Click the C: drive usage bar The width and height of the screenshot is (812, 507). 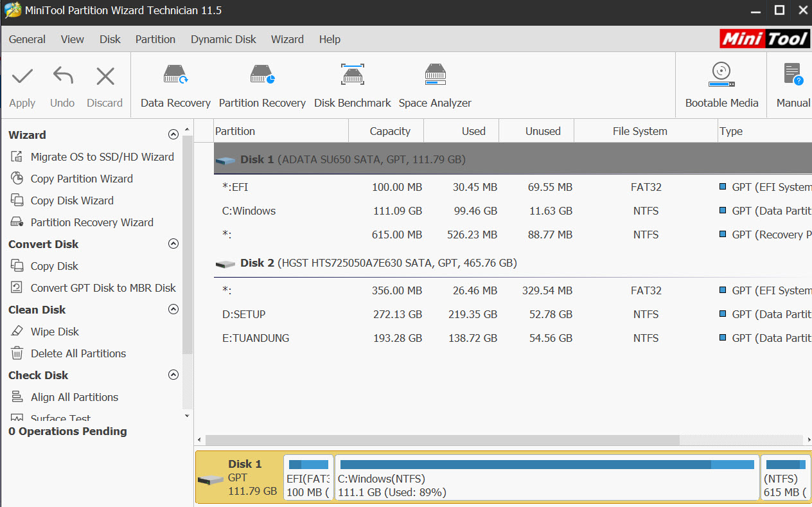pos(547,477)
